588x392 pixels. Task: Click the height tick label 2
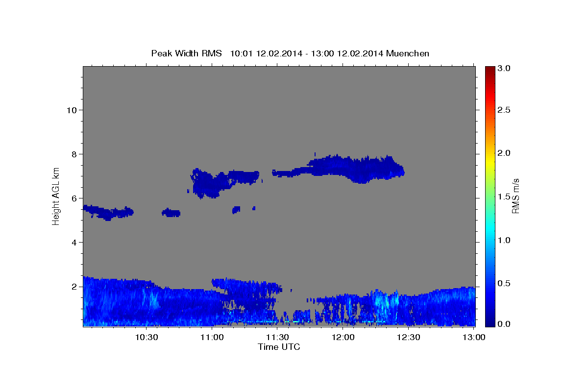[x=74, y=287]
